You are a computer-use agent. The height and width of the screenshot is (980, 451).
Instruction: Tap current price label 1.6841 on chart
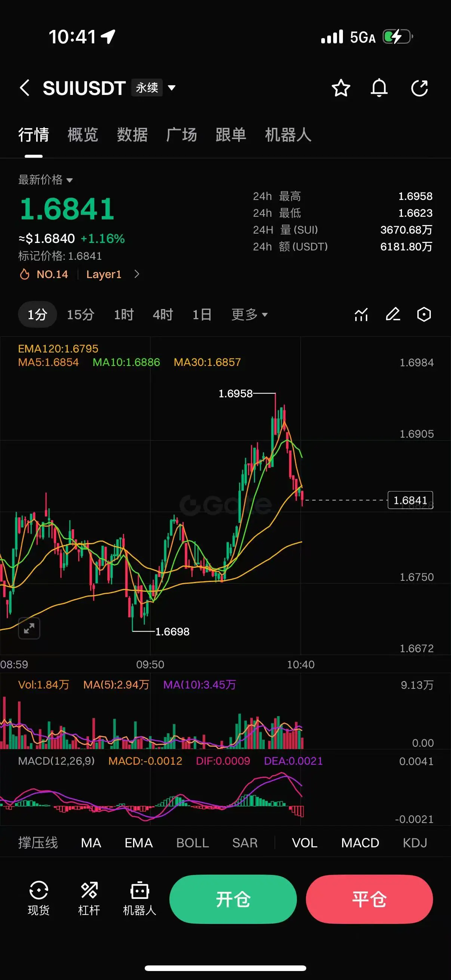(x=410, y=500)
